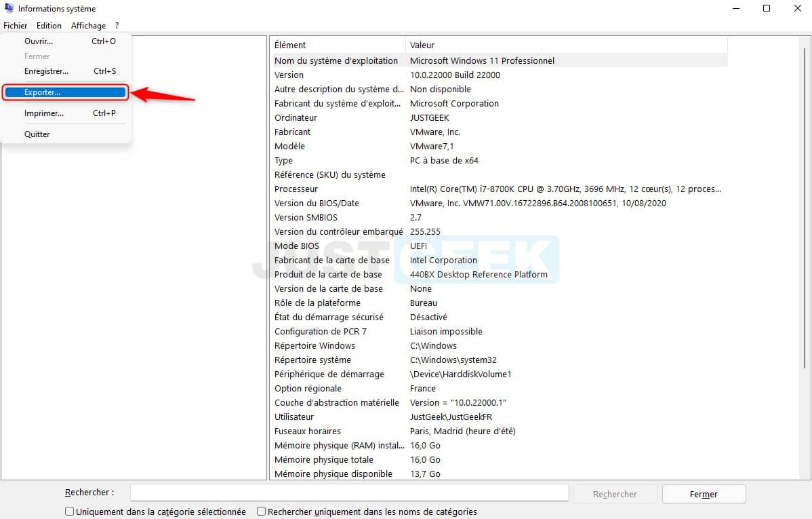Screen dimensions: 812x519
Task: Select the Fabricant de la carte de base row
Action: (x=499, y=261)
